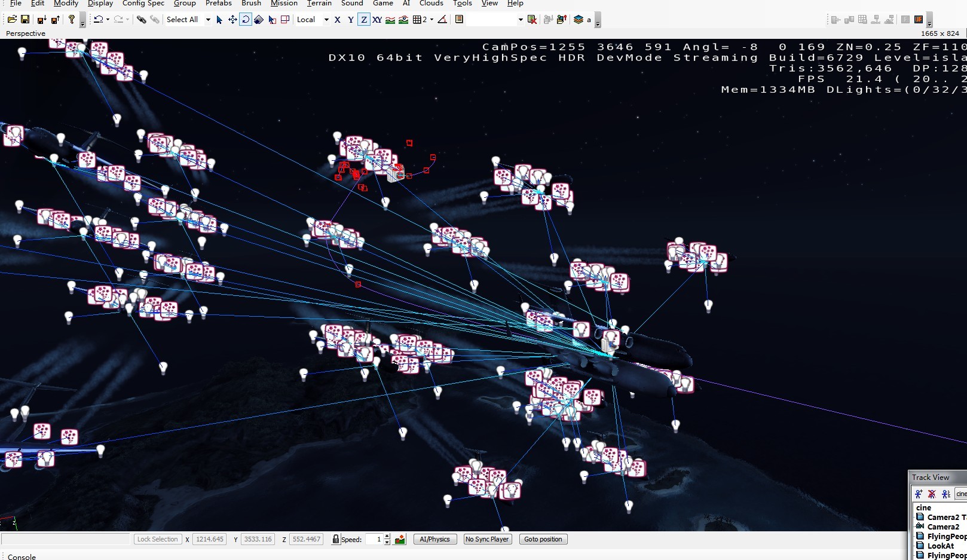
Task: Click the sync indicator icon beside Speed
Action: coord(400,539)
